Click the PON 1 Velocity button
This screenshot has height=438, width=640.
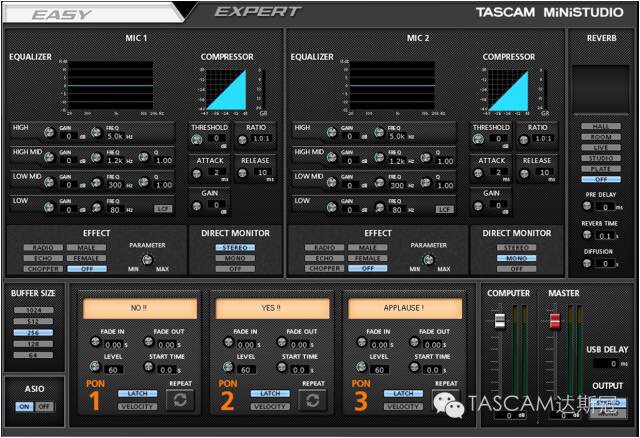pyautogui.click(x=136, y=407)
